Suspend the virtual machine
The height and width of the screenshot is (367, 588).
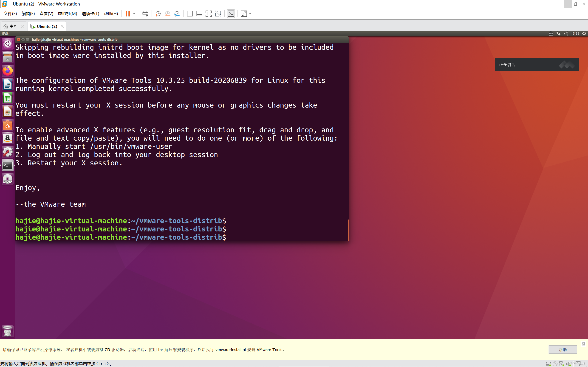pos(127,14)
